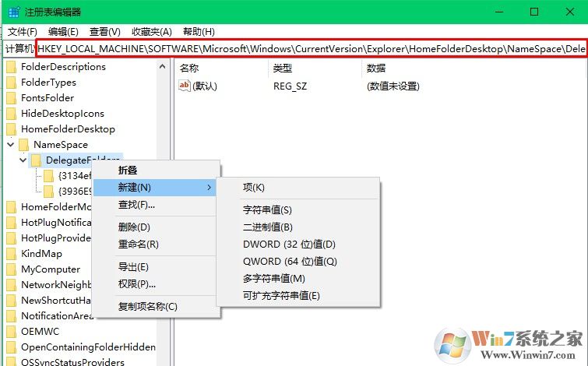Click the OEMWC tree label
This screenshot has height=366, width=588.
coord(40,332)
